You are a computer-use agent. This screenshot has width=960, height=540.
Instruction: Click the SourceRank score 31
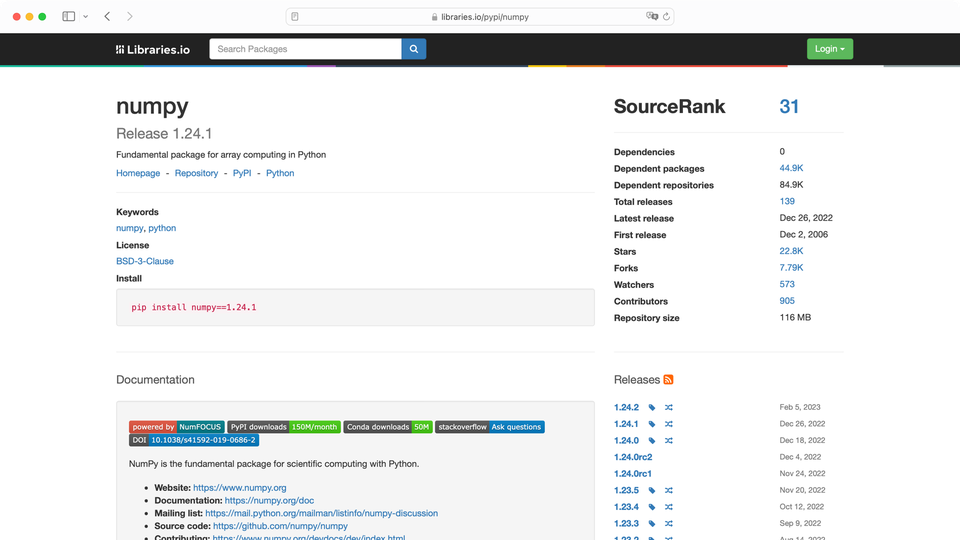pos(789,107)
